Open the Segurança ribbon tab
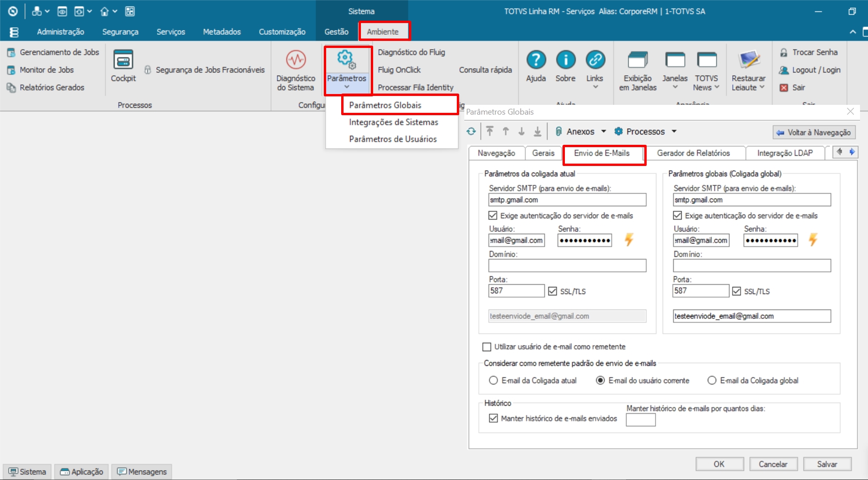868x480 pixels. pyautogui.click(x=120, y=31)
